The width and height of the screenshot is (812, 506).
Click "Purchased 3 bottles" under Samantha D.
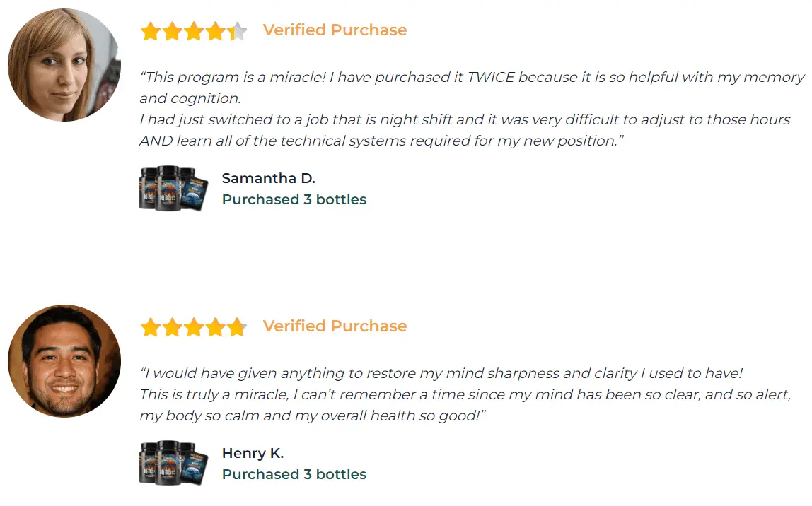click(294, 199)
